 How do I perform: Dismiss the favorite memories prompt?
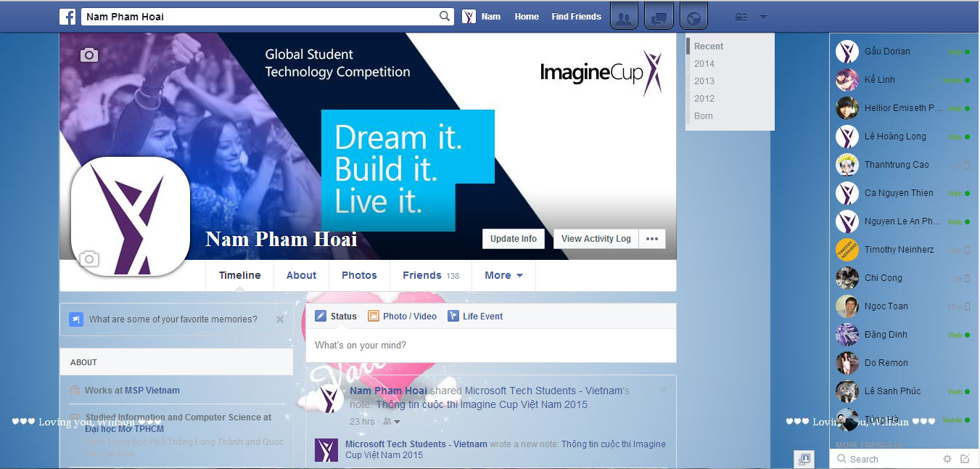click(280, 319)
